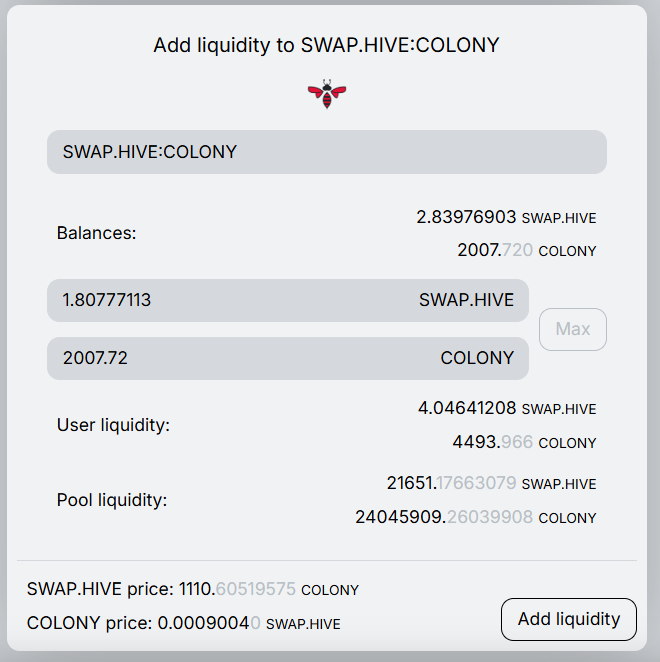
Task: Click the dialog title Add liquidity to SWAP.HIVE:COLONY
Action: click(326, 45)
